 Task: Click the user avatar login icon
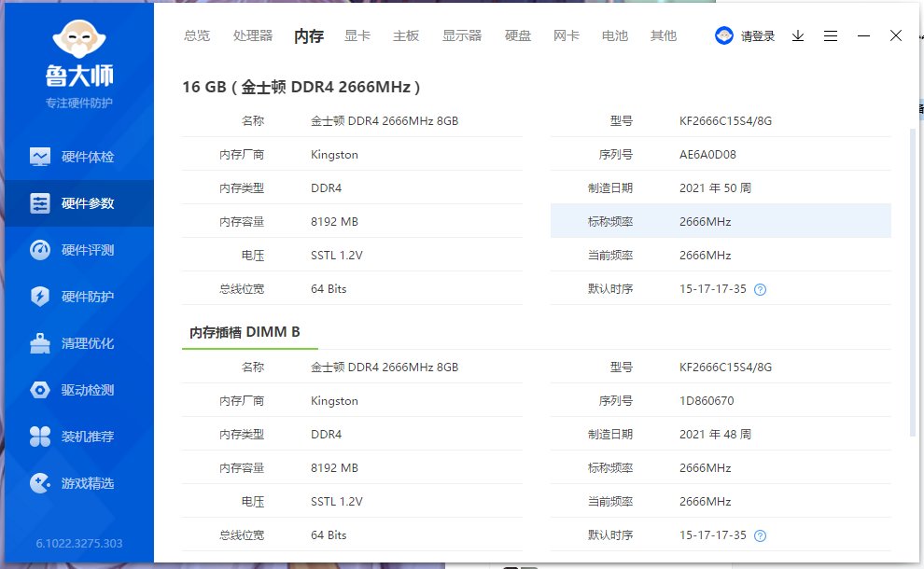[723, 36]
